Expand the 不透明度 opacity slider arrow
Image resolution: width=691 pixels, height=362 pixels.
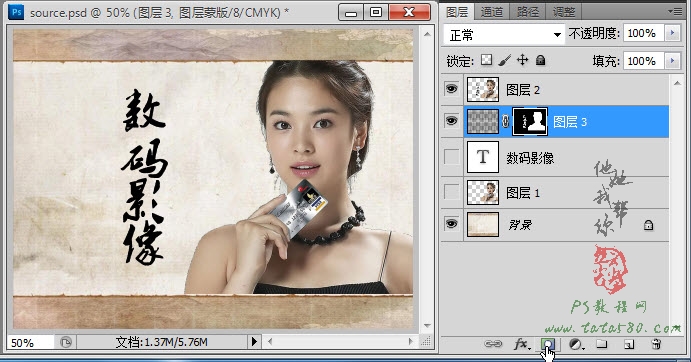pyautogui.click(x=672, y=33)
